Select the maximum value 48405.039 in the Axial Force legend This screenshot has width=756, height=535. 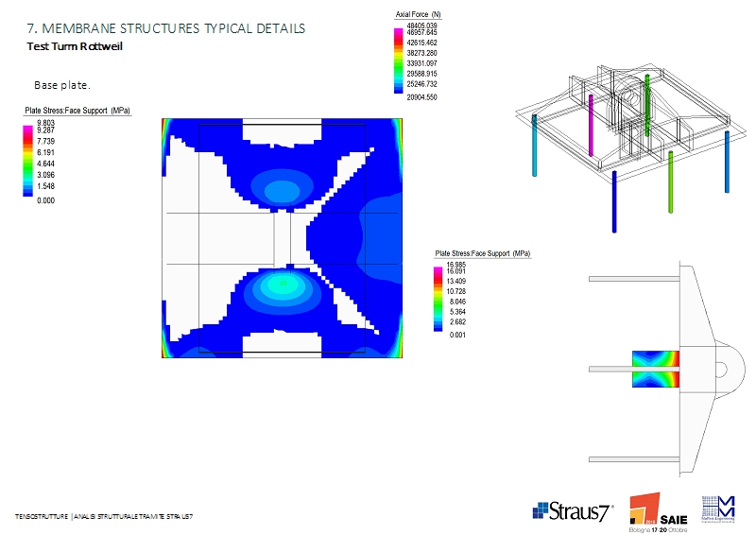pos(421,26)
